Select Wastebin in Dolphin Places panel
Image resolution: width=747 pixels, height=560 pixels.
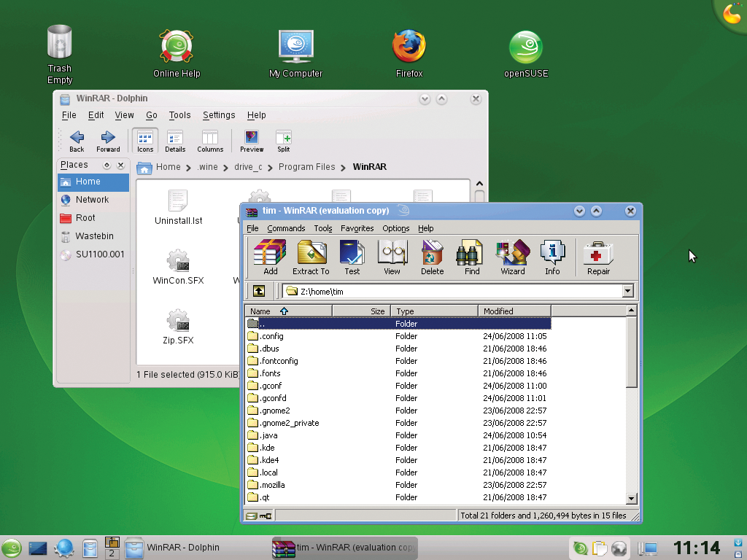(93, 236)
